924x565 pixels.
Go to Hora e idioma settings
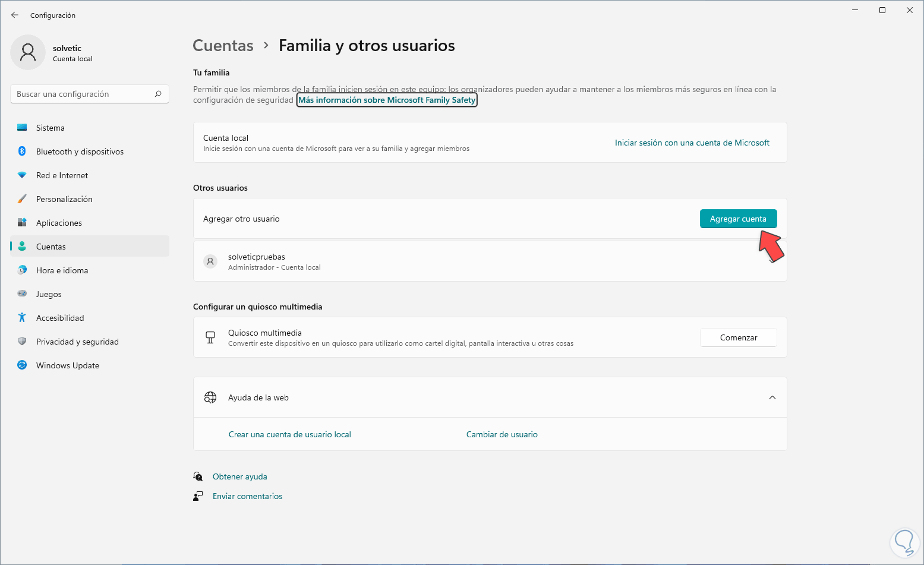pyautogui.click(x=62, y=270)
